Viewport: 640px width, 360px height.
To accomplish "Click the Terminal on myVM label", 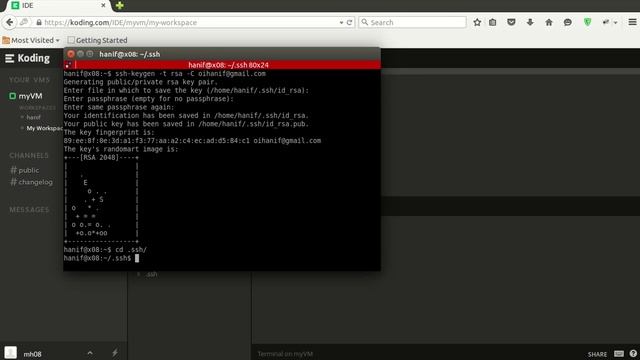I will 285,354.
